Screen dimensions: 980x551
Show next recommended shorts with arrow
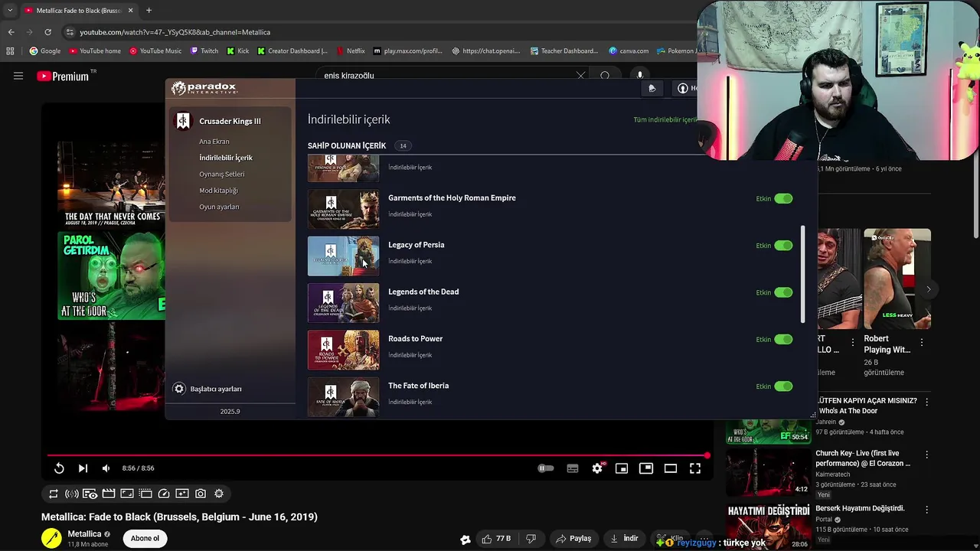(x=928, y=289)
